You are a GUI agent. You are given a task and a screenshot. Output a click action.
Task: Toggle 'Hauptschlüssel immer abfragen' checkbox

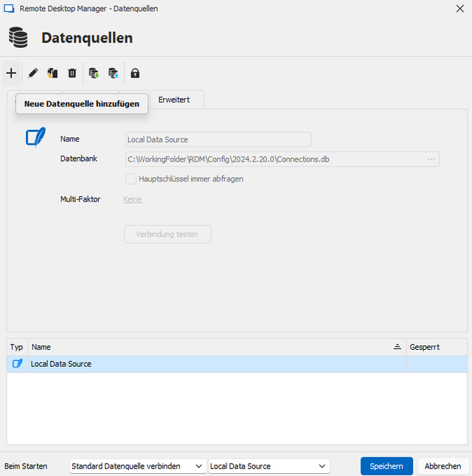click(x=131, y=179)
